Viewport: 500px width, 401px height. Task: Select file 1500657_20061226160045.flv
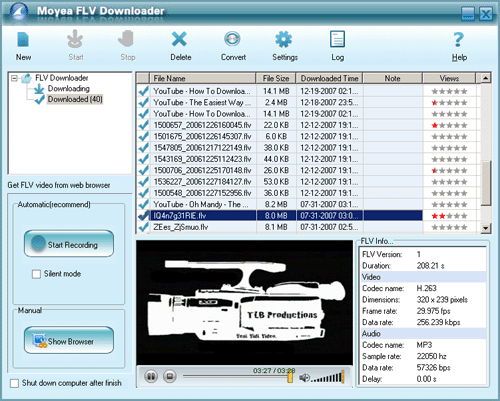tap(202, 125)
